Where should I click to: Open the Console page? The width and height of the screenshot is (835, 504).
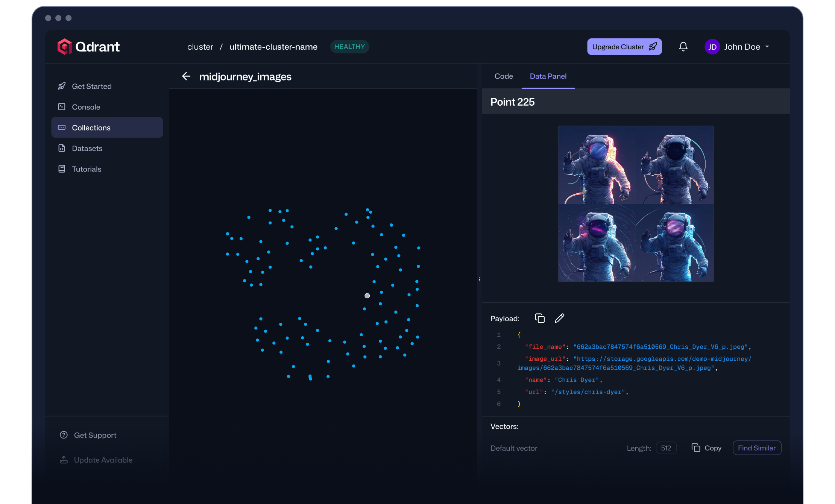point(86,107)
